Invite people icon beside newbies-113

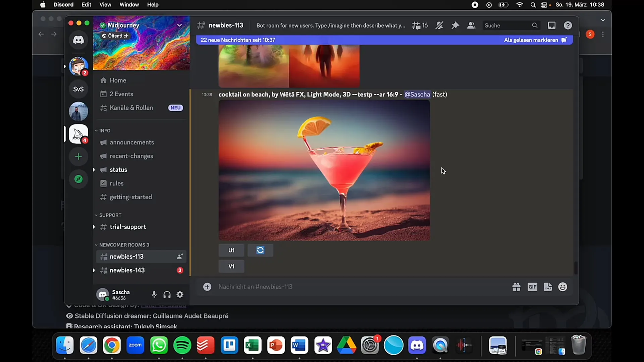[180, 257]
